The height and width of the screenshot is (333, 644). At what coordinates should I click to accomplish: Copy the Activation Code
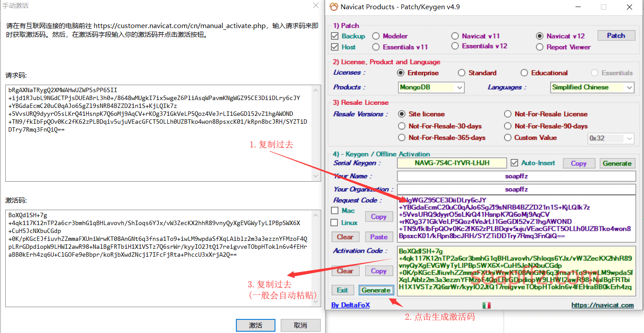(x=379, y=271)
